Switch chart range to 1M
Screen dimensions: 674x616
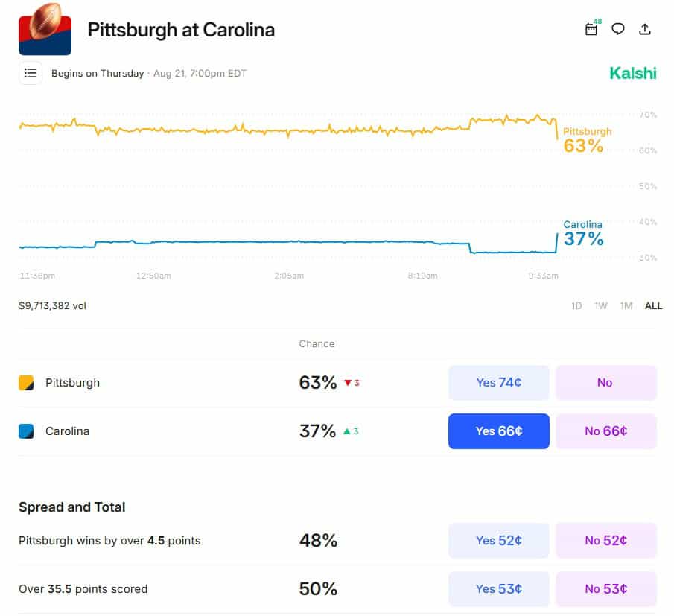tap(626, 305)
